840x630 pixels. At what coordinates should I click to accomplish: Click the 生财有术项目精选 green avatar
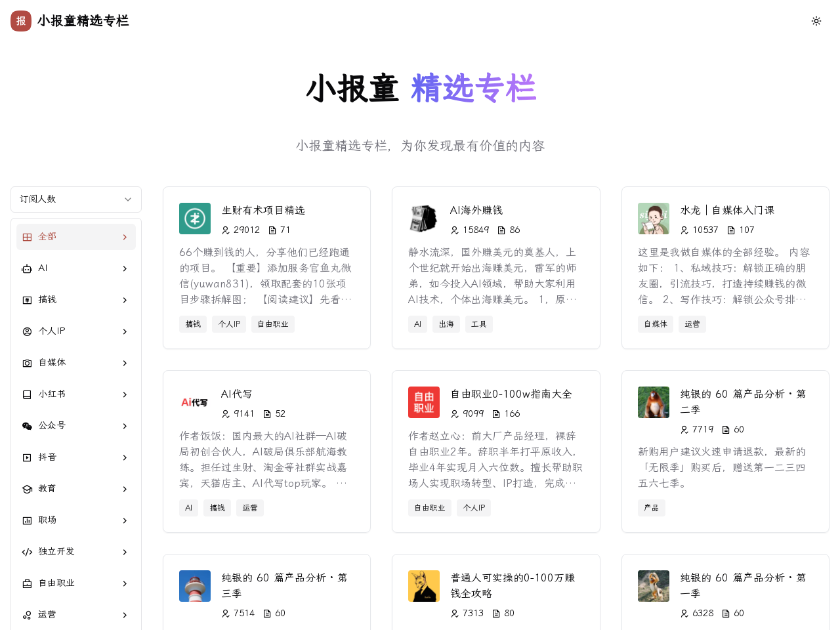195,219
